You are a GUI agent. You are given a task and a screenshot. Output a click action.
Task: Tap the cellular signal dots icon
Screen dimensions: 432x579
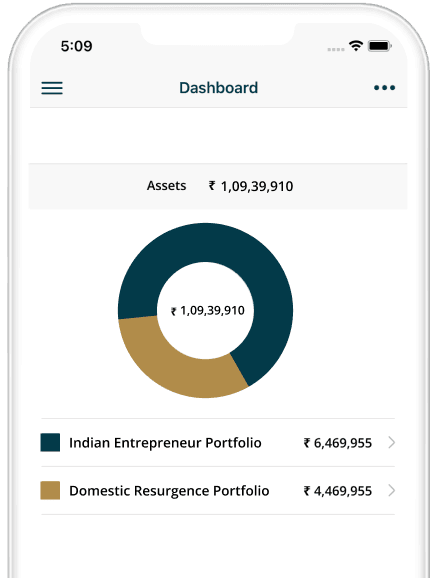point(336,49)
